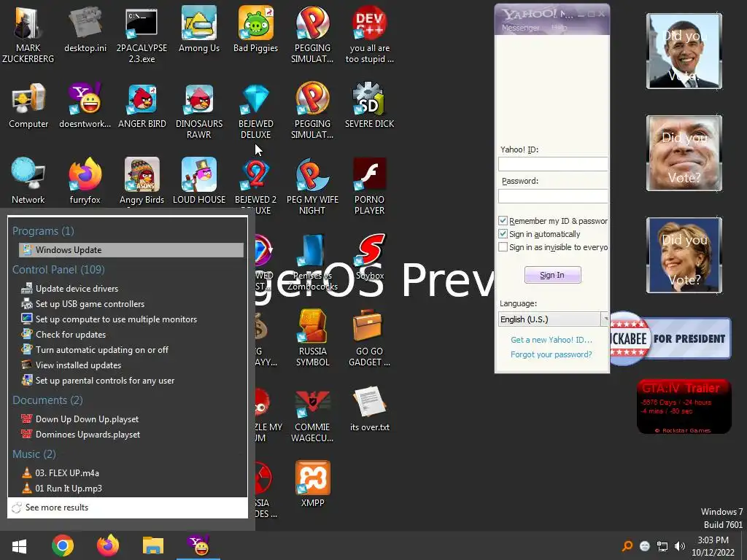Click the volume speaker tray icon

click(680, 546)
